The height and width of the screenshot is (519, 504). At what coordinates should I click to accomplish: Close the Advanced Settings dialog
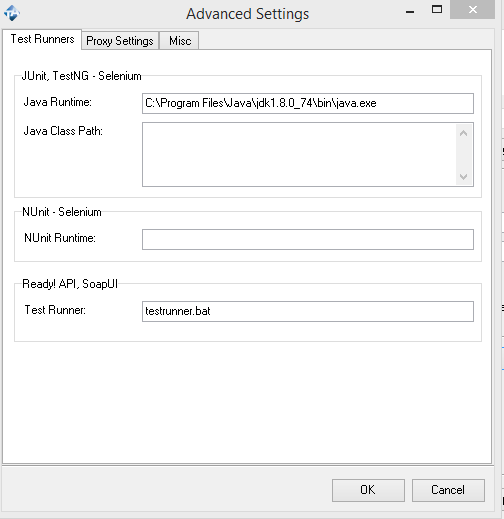(x=473, y=9)
